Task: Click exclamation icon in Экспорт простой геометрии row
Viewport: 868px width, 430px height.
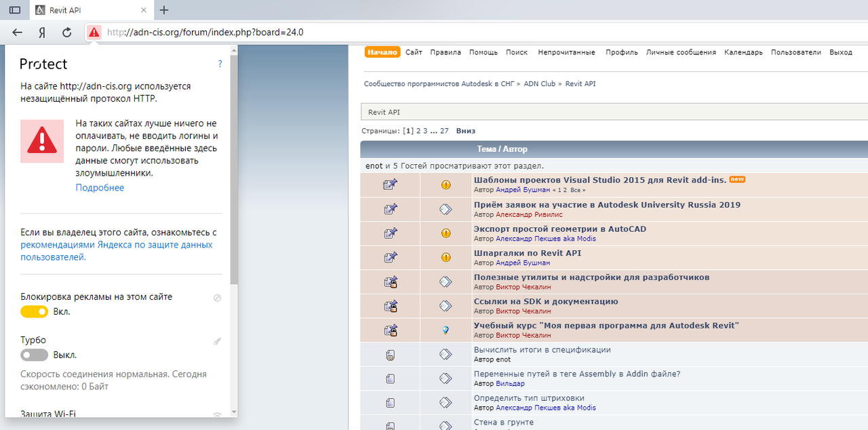Action: [x=446, y=233]
